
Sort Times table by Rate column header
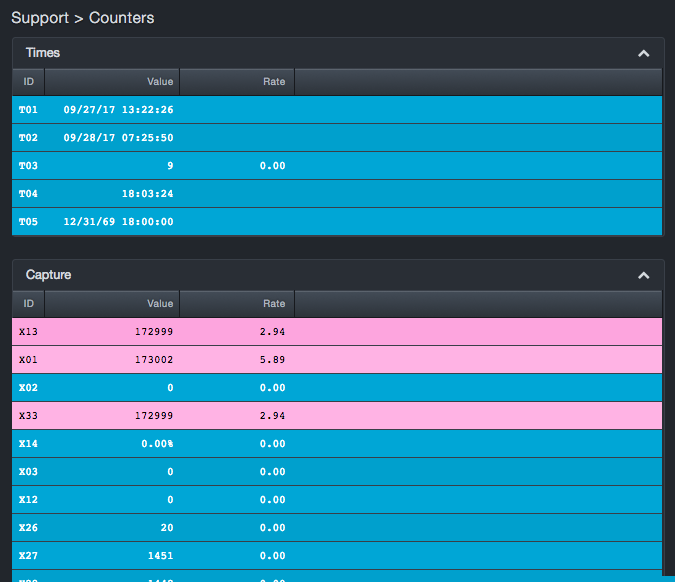[x=237, y=82]
